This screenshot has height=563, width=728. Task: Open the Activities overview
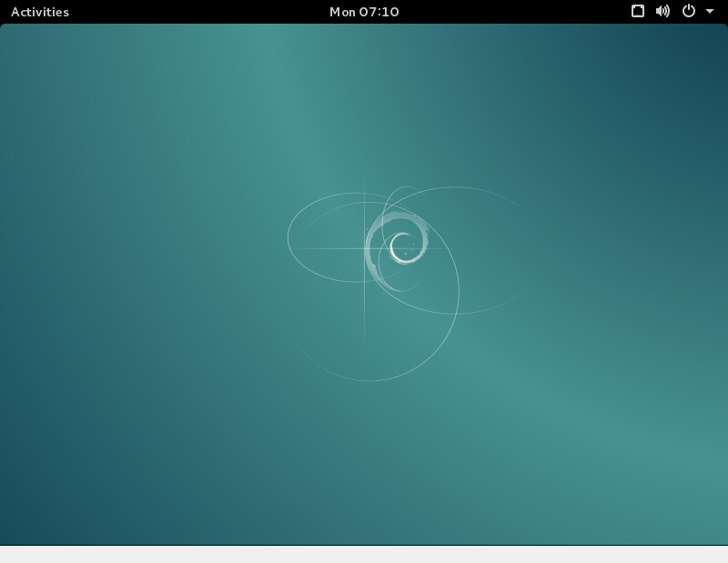pyautogui.click(x=40, y=12)
